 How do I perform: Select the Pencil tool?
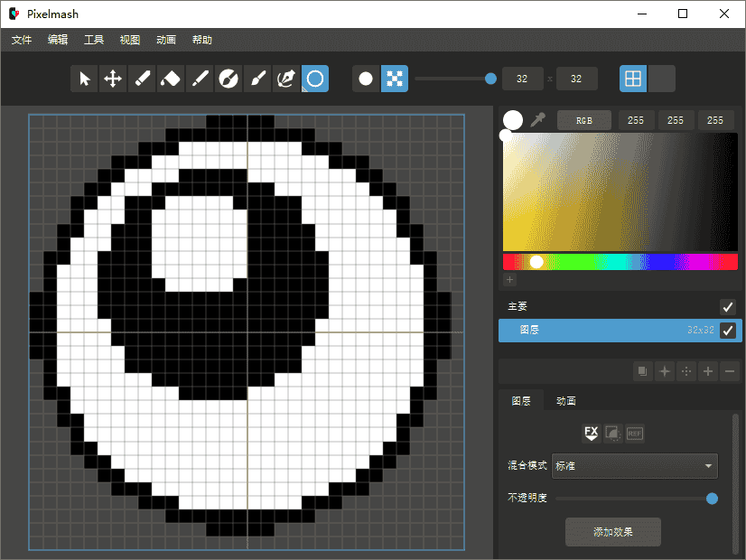[x=200, y=79]
